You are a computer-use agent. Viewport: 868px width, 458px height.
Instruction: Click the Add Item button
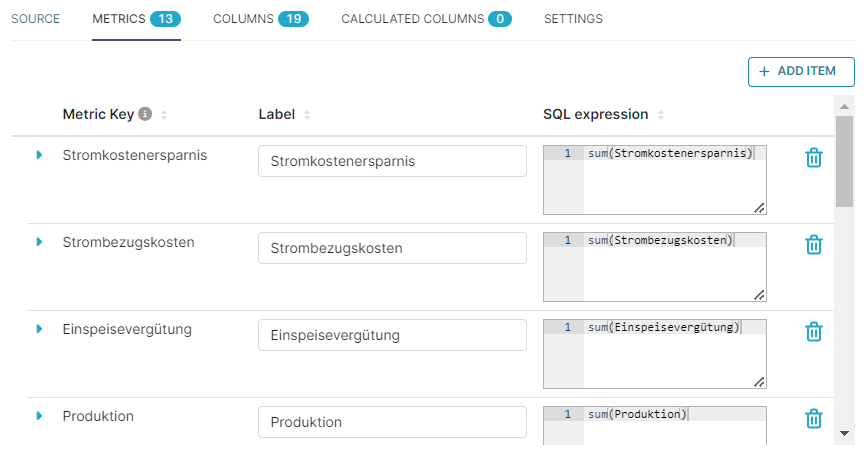(x=801, y=71)
